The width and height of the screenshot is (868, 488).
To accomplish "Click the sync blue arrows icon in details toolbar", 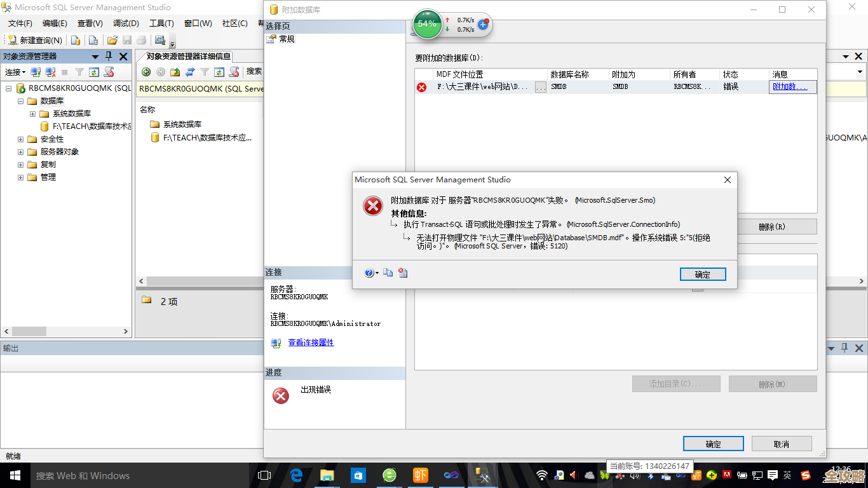I will pos(189,72).
